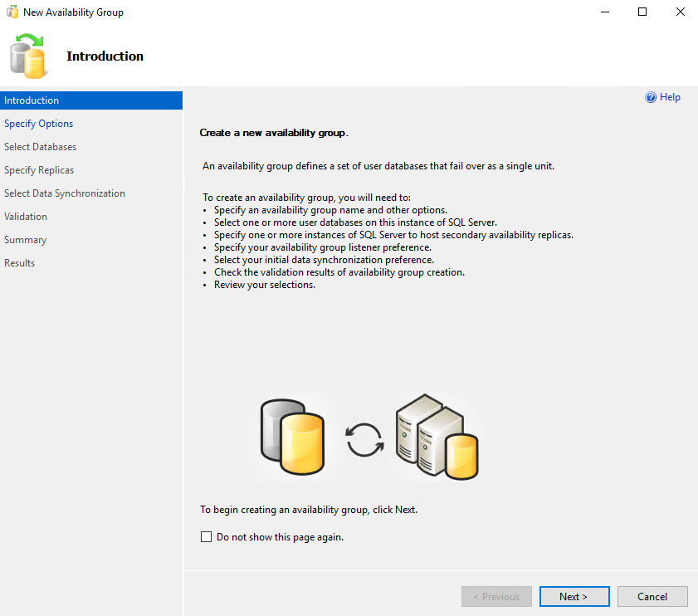Click the title bar app icon
The width and height of the screenshot is (698, 616).
(x=12, y=12)
